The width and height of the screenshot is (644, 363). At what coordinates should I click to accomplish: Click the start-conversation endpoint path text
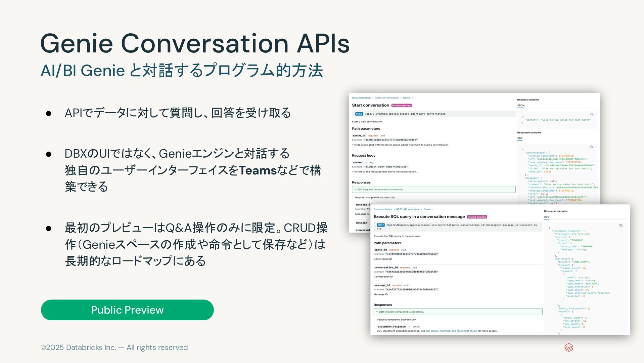(x=405, y=114)
